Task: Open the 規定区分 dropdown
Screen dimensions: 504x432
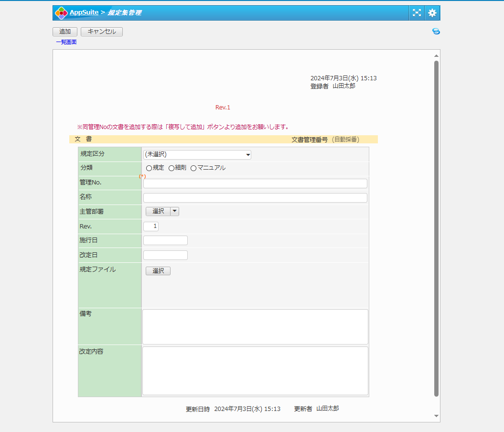Action: [x=197, y=154]
